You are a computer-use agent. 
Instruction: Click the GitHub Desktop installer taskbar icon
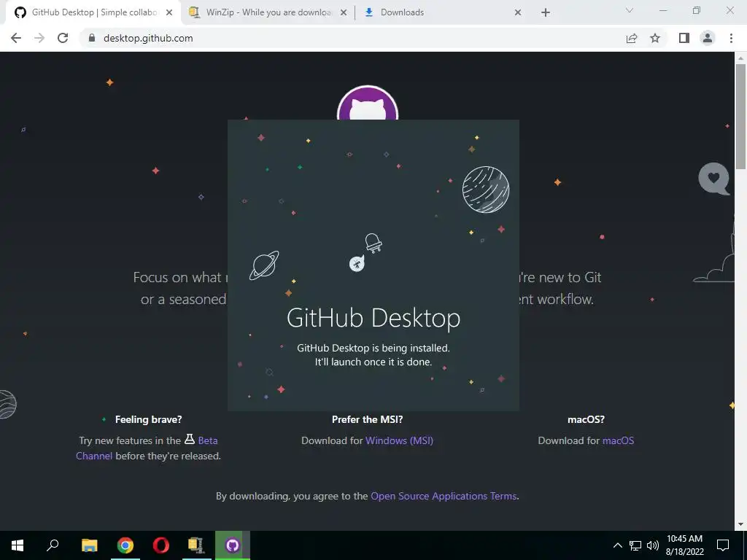tap(233, 545)
